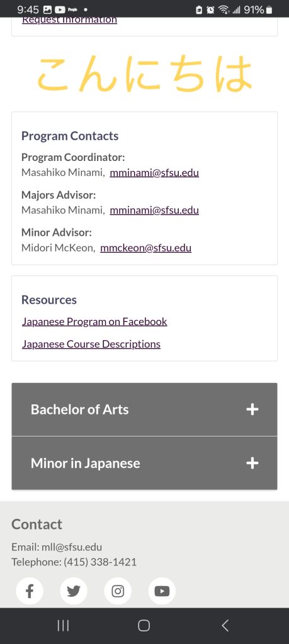The width and height of the screenshot is (289, 644).
Task: Open the Facebook social icon in footer
Action: click(30, 591)
